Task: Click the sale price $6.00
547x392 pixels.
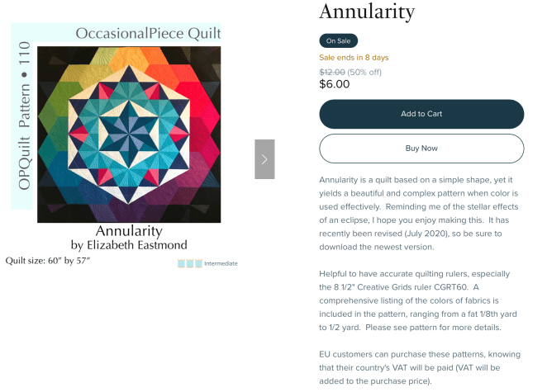Action: coord(335,83)
